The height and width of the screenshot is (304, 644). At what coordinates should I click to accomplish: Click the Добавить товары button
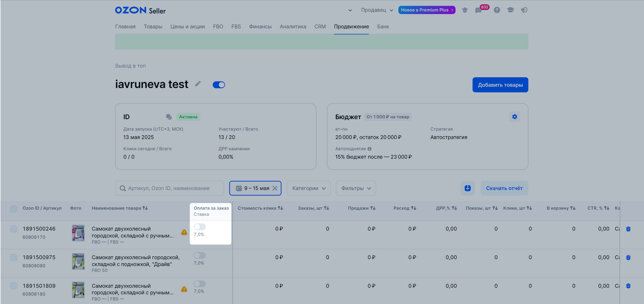[x=500, y=85]
